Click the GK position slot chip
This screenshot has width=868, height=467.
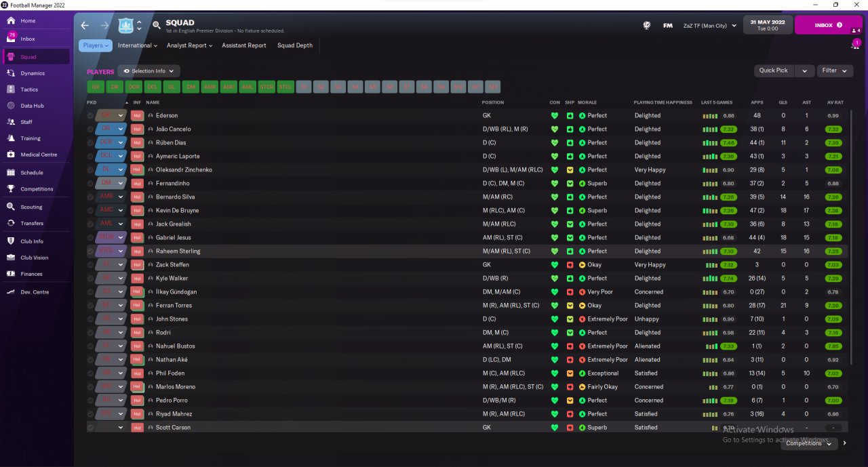click(96, 87)
